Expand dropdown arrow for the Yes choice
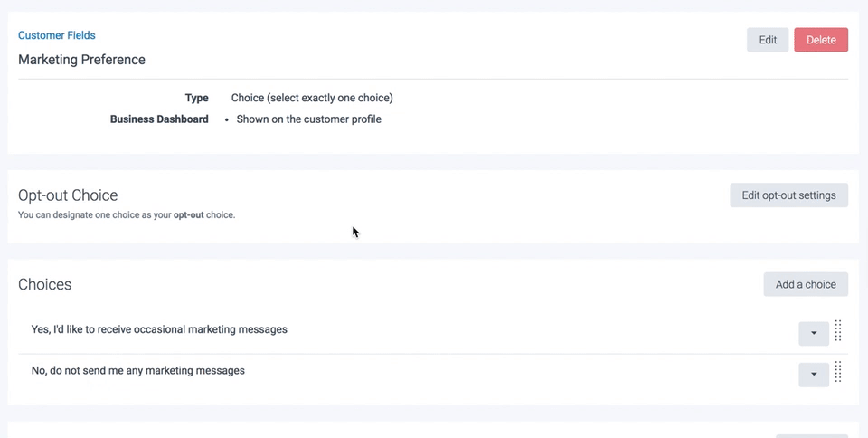The width and height of the screenshot is (868, 438). pyautogui.click(x=814, y=334)
